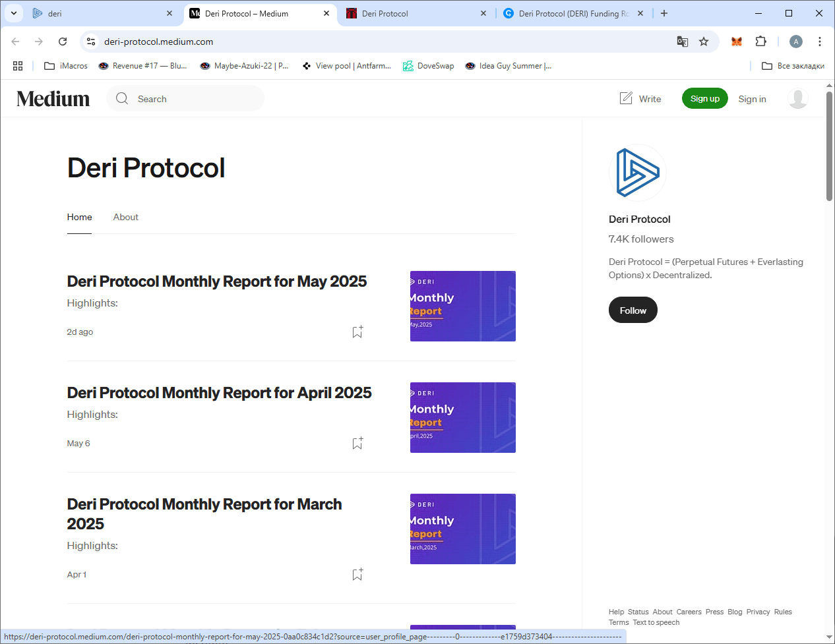Open the Privacy footer link
Image resolution: width=835 pixels, height=644 pixels.
pos(758,612)
